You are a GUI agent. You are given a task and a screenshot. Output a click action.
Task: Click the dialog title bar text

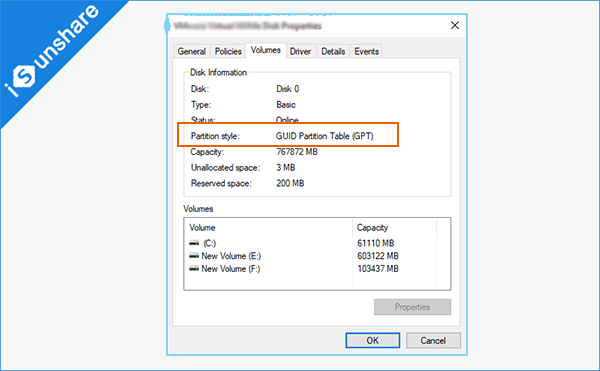248,26
